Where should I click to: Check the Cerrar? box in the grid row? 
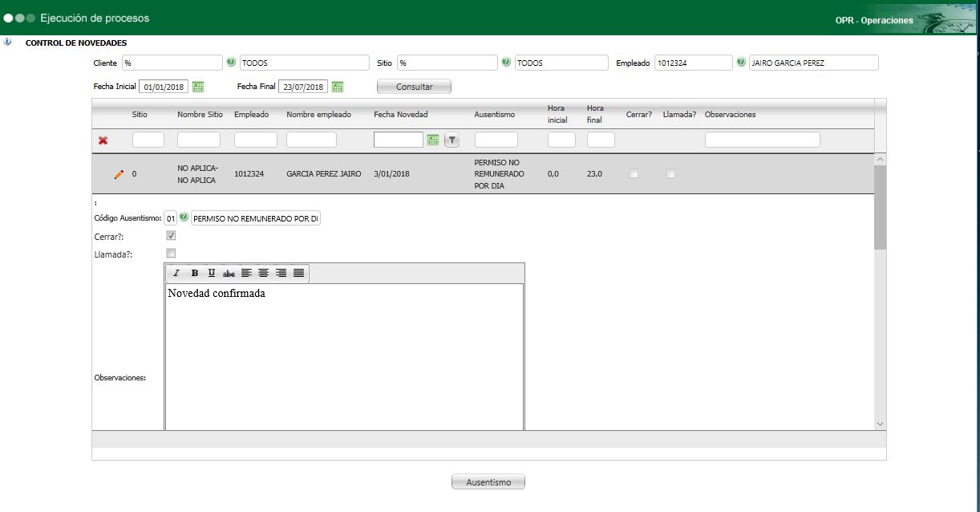(634, 174)
